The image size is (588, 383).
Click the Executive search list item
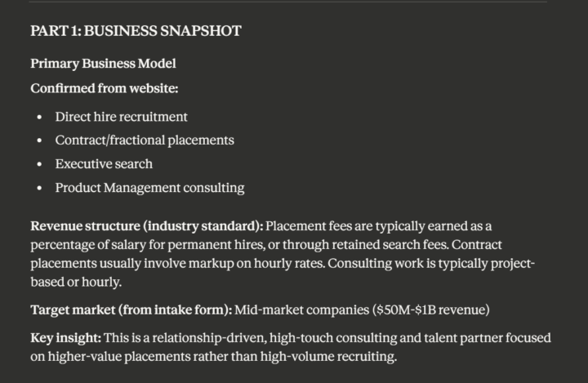pyautogui.click(x=104, y=164)
